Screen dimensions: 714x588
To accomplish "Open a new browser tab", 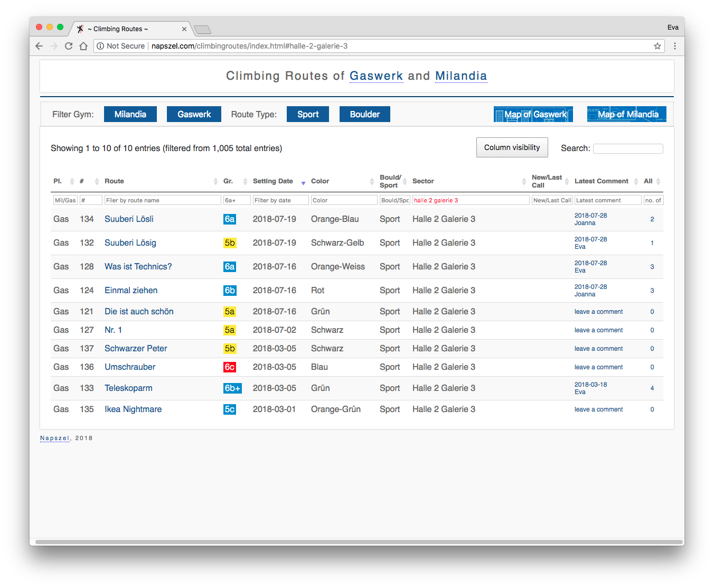I will [202, 29].
